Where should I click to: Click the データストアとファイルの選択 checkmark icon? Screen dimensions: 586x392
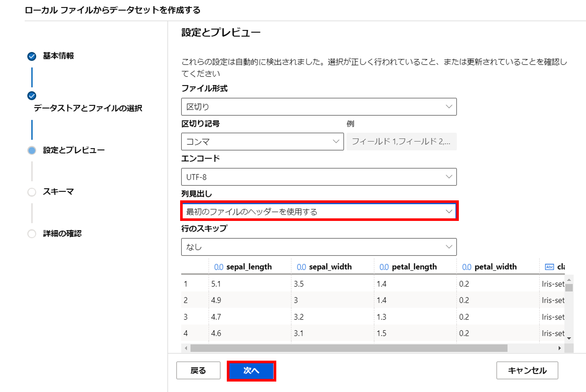(x=32, y=95)
